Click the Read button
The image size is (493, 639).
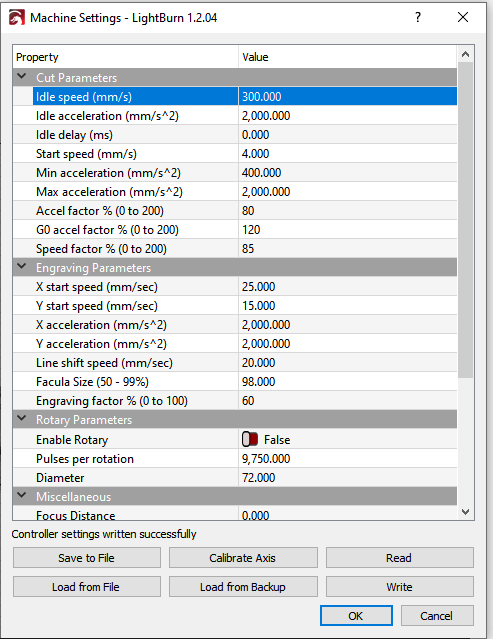[x=400, y=557]
